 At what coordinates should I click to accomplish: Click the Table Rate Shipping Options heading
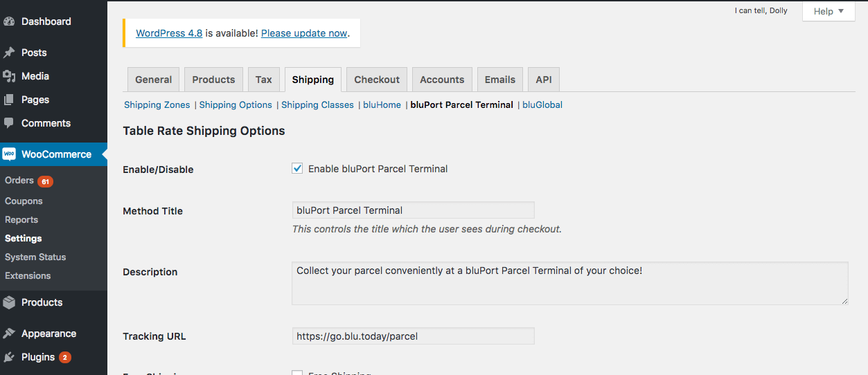coord(204,131)
